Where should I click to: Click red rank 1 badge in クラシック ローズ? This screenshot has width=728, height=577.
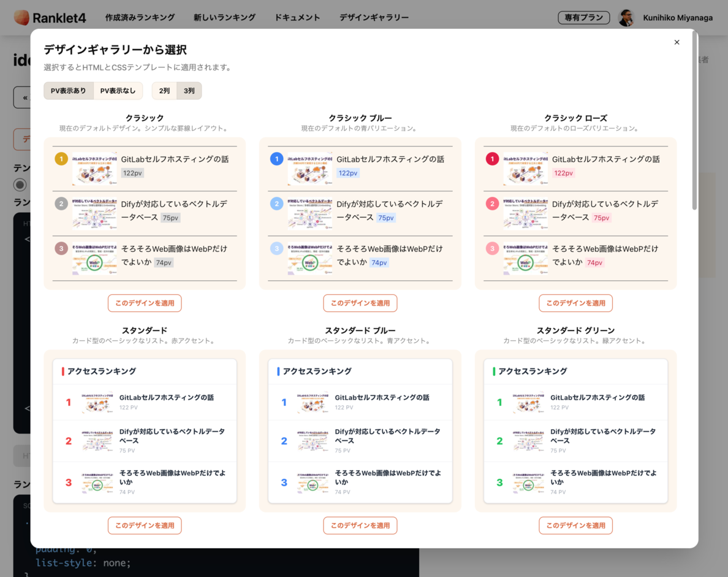click(x=492, y=159)
